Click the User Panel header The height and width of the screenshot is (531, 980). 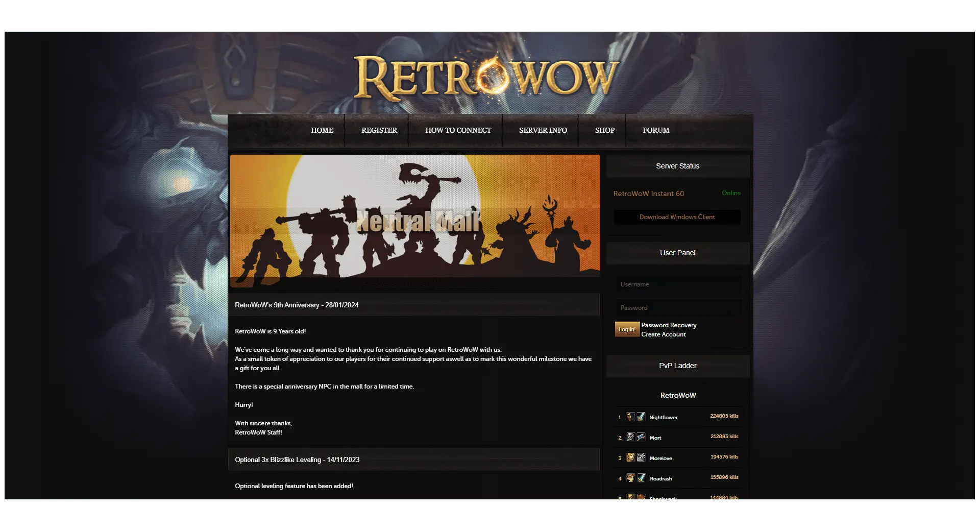coord(677,253)
